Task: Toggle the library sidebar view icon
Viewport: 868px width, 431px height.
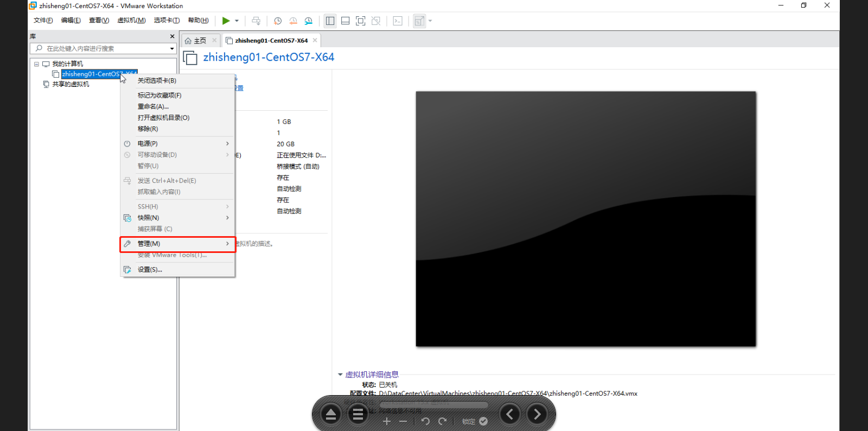Action: 330,21
